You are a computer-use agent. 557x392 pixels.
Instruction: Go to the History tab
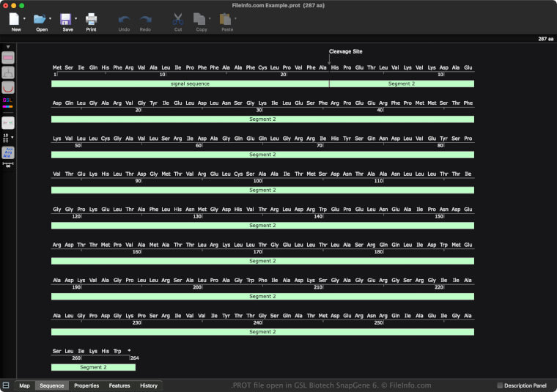click(x=149, y=385)
